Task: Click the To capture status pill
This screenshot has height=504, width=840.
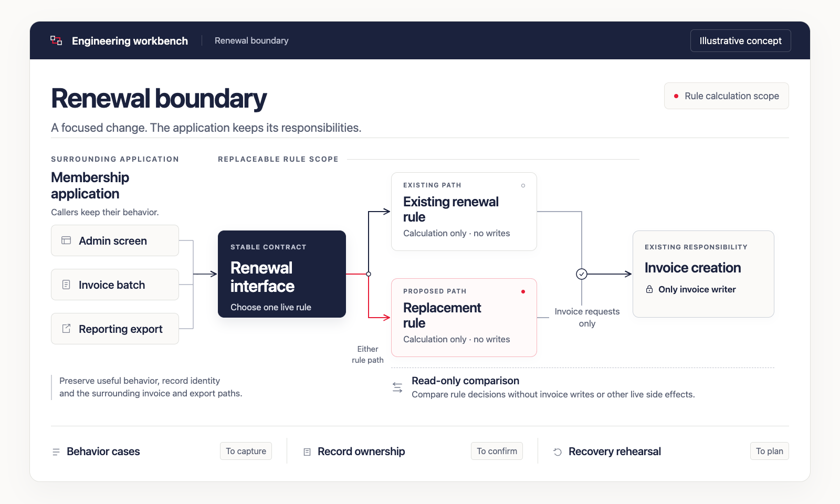Action: pos(246,451)
